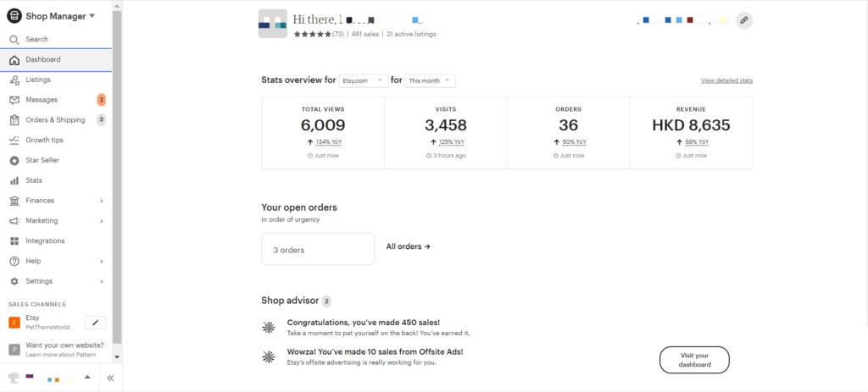The image size is (868, 392).
Task: Copy shop link using chain icon
Action: pyautogui.click(x=744, y=20)
